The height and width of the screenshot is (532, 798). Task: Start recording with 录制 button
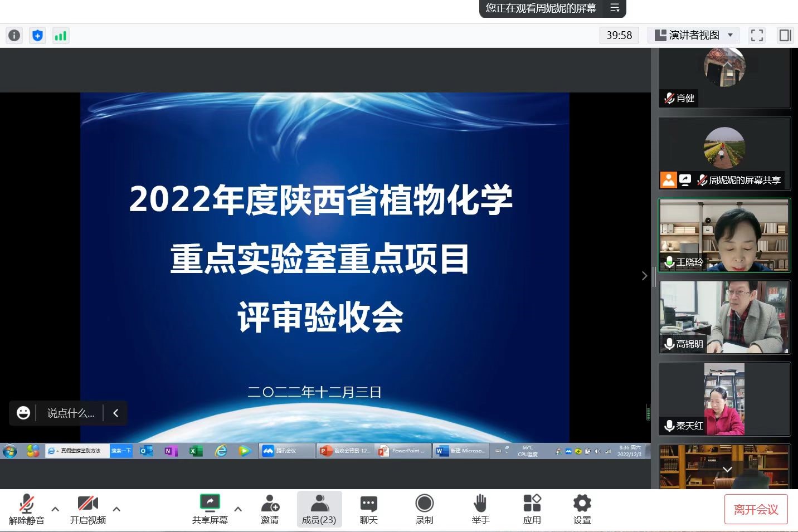(x=424, y=509)
